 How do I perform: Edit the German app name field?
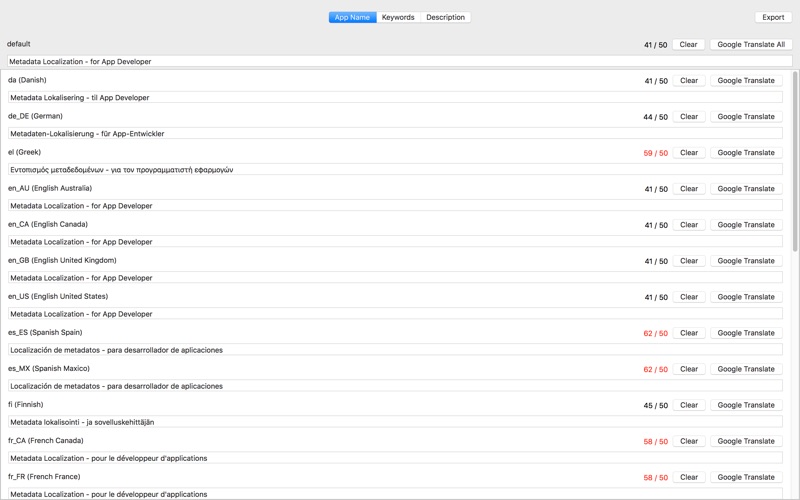coord(395,134)
